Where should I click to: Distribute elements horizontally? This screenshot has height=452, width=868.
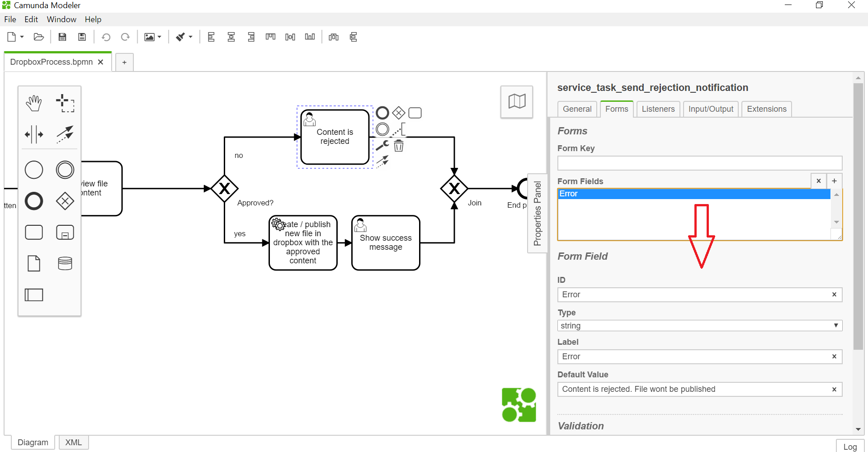point(334,37)
